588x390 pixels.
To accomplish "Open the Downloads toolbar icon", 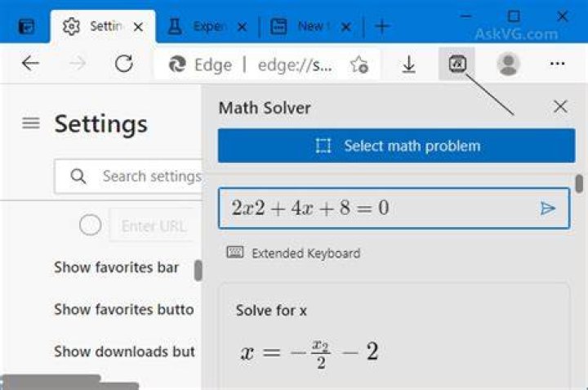I will point(408,65).
